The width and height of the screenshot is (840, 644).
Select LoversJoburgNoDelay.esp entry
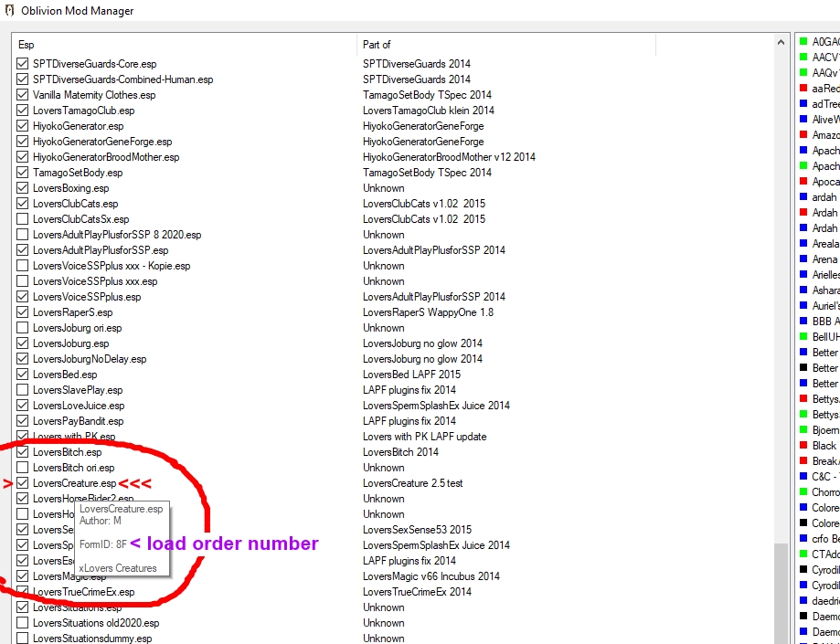click(x=90, y=359)
